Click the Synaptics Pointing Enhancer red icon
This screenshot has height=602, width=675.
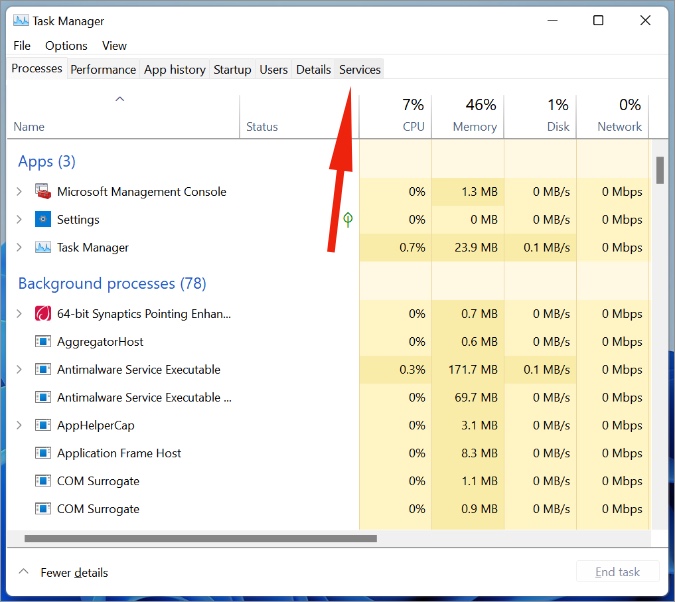point(43,313)
